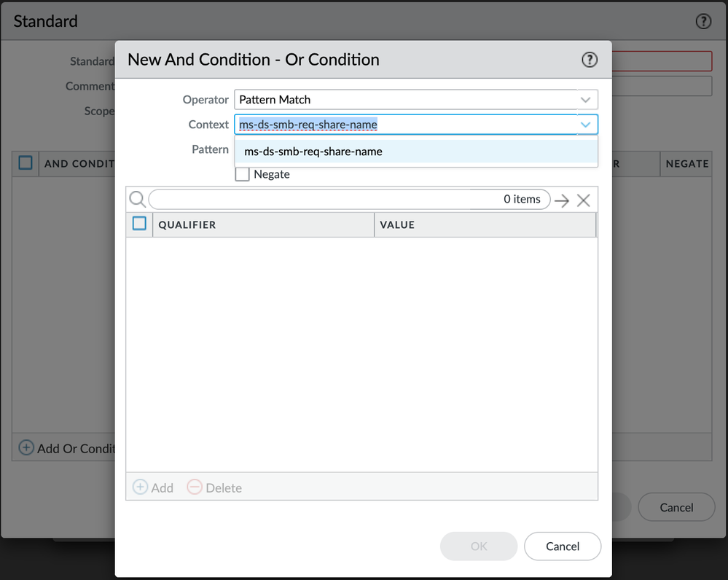Click the Delete qualifier minus icon
Image resolution: width=728 pixels, height=580 pixels.
[194, 487]
